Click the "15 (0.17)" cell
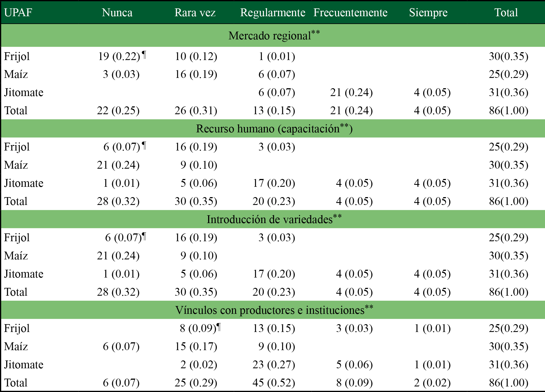The height and width of the screenshot is (392, 545). tap(196, 346)
